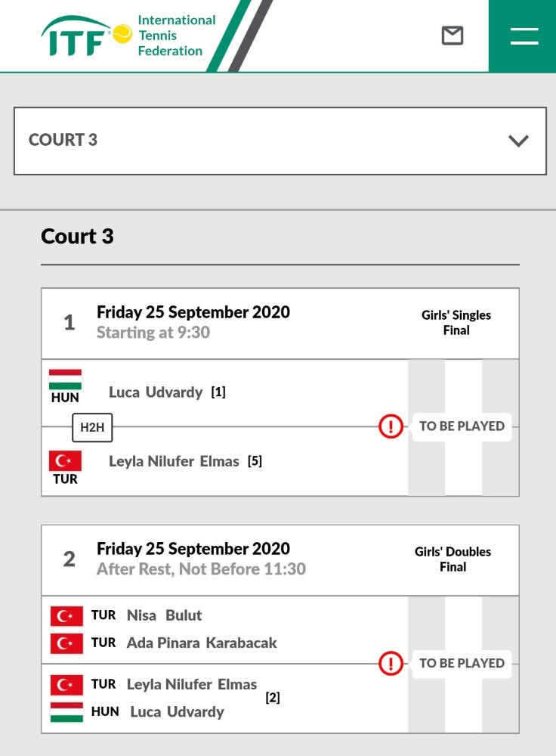
Task: Expand the COURT 3 dropdown
Action: [280, 141]
